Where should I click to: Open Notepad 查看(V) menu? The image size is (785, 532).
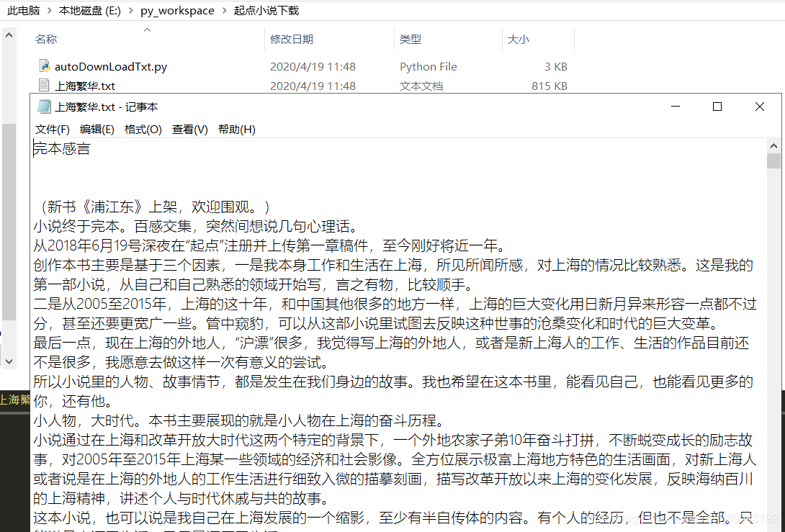[189, 130]
